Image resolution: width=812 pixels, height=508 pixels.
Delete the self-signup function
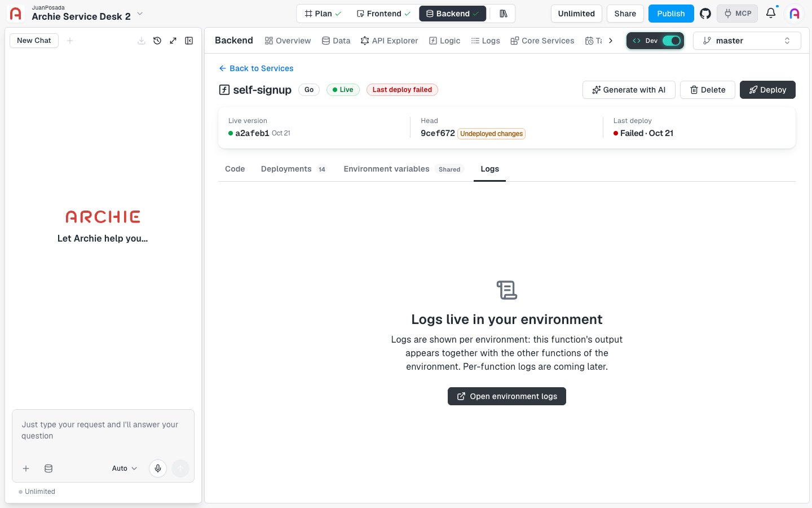click(708, 90)
